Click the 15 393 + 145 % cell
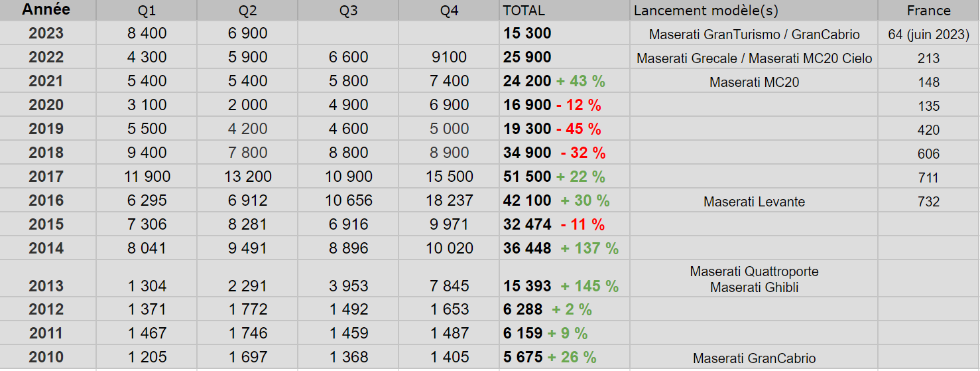 (564, 279)
